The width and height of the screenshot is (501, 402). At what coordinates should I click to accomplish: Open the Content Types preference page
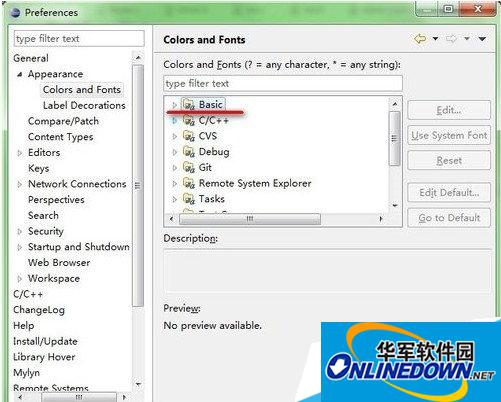click(x=60, y=137)
